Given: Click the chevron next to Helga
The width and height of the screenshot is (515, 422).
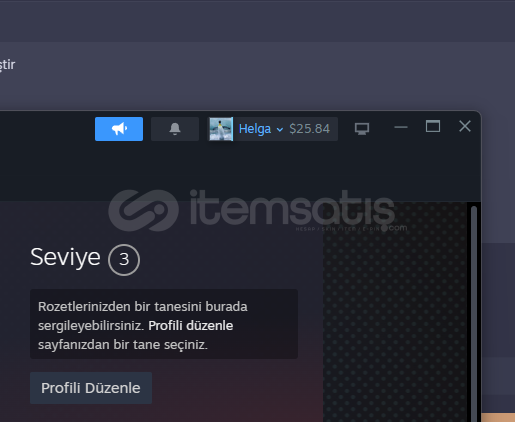Looking at the screenshot, I should pyautogui.click(x=280, y=129).
